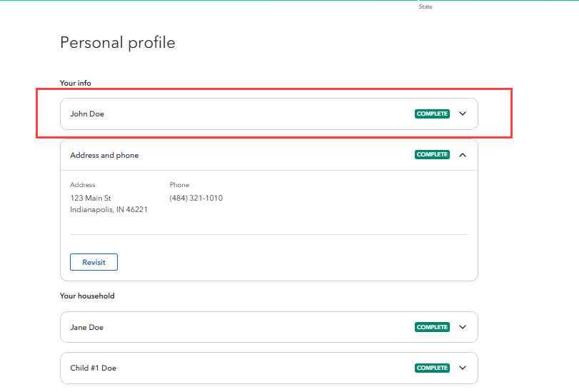The height and width of the screenshot is (392, 579).
Task: Go to the State step at top
Action: pyautogui.click(x=426, y=6)
